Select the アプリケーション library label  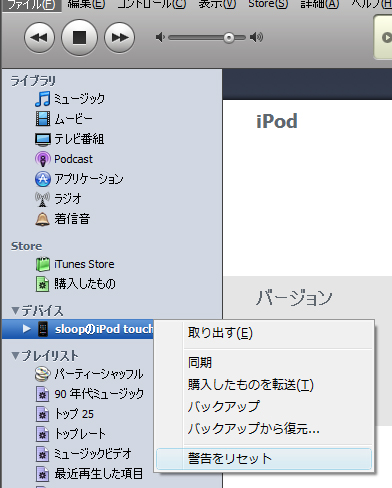click(x=89, y=179)
